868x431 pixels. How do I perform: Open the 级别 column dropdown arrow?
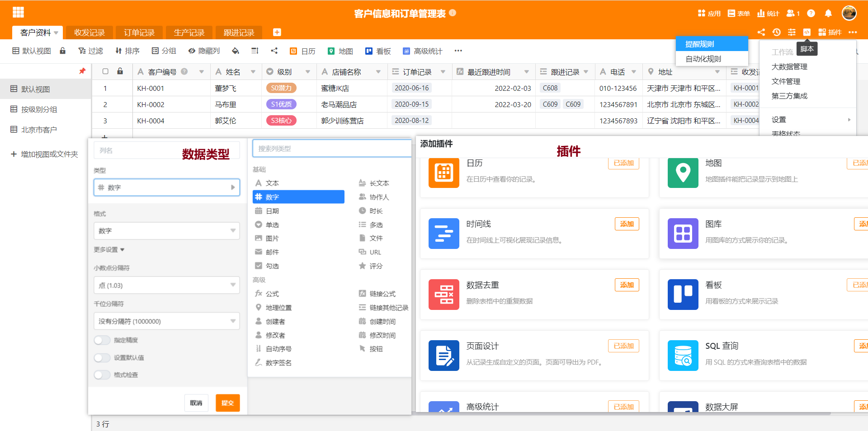308,71
